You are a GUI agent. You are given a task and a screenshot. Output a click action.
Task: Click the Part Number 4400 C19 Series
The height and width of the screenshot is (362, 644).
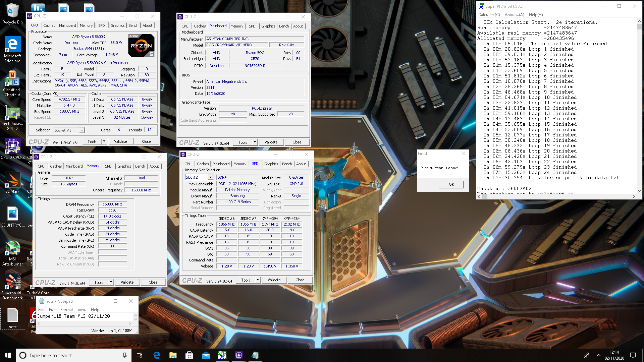click(237, 202)
